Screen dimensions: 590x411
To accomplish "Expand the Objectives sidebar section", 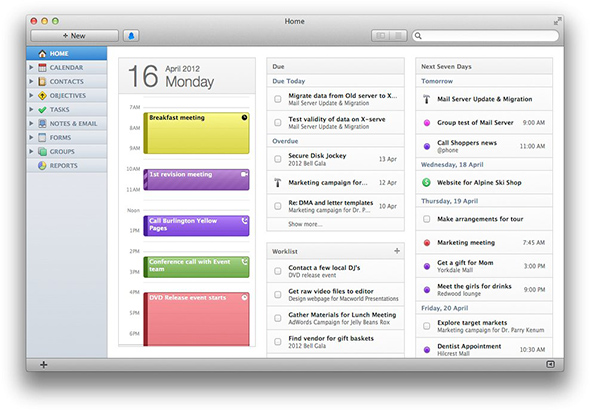I will click(x=31, y=95).
